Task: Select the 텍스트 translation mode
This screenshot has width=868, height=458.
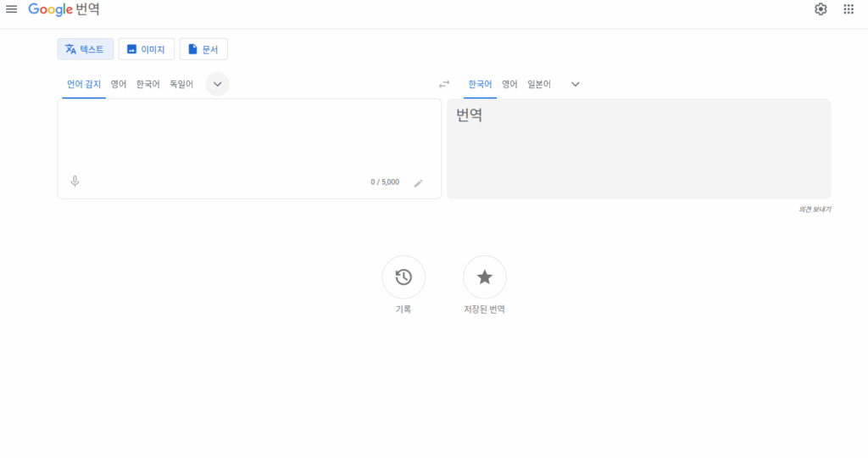Action: tap(86, 49)
